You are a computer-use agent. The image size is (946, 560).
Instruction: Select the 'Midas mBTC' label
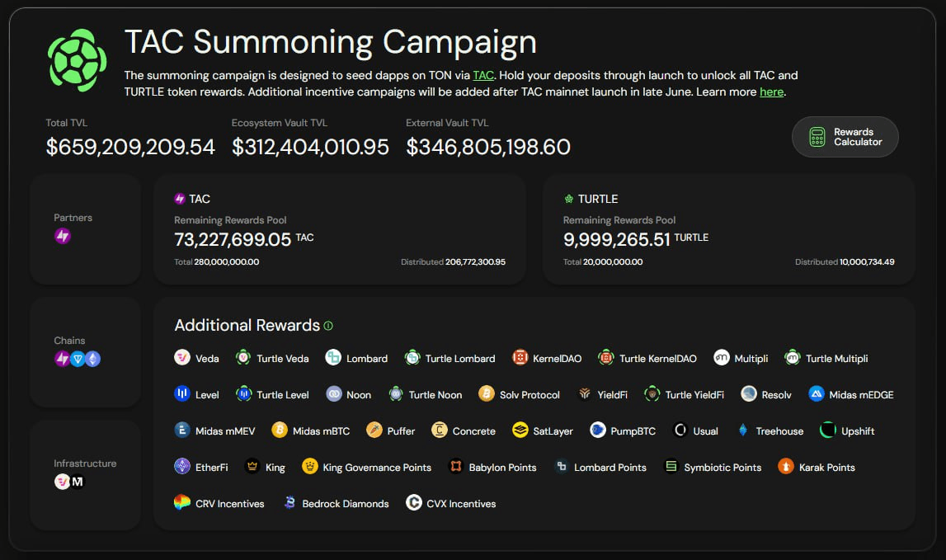click(x=321, y=431)
